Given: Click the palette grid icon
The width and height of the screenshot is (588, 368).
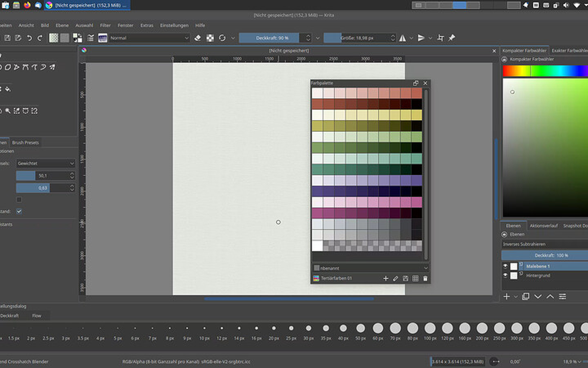Looking at the screenshot, I should 415,278.
